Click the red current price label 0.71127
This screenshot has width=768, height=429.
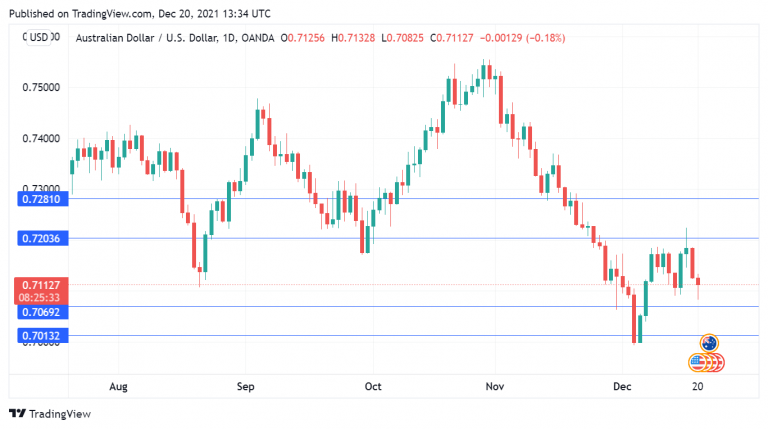point(42,285)
